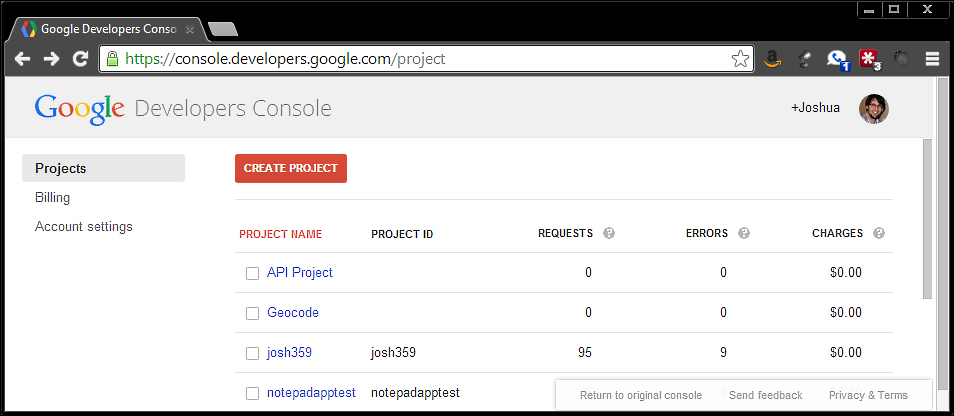The image size is (954, 416).
Task: Click the LastPass extension icon
Action: click(x=869, y=59)
